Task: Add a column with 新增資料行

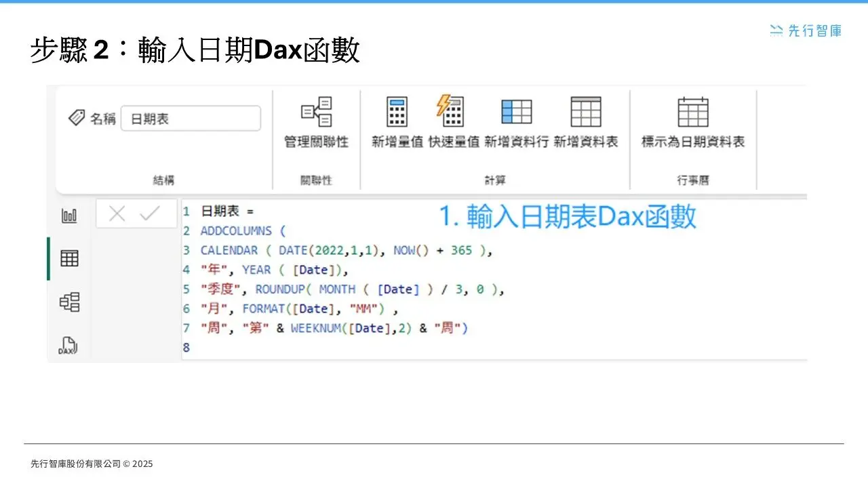Action: click(x=516, y=113)
